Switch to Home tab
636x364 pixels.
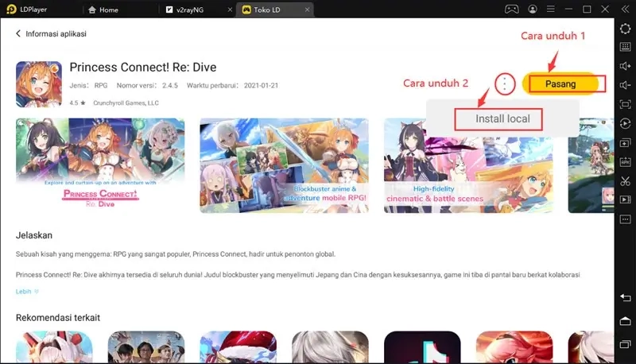click(103, 10)
